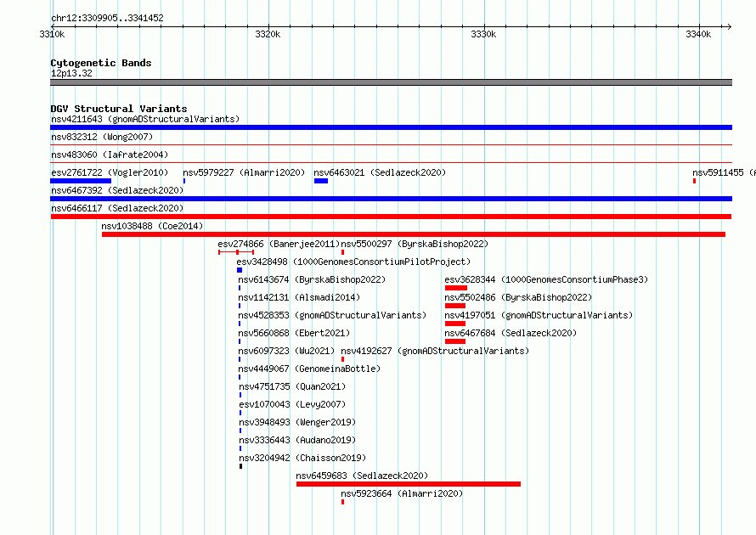756x535 pixels.
Task: Open the cut-off nsv5911455 label
Action: point(724,172)
